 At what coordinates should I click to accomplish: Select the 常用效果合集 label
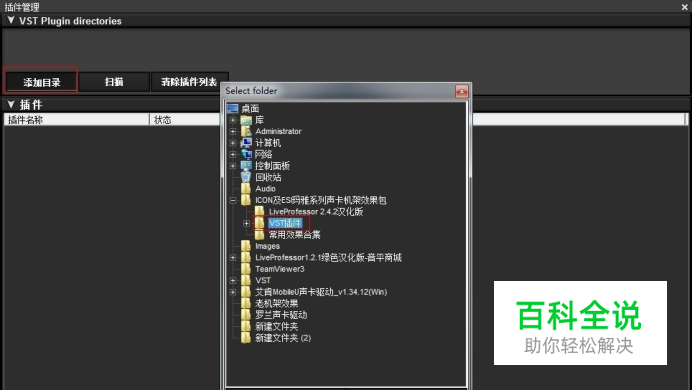[294, 235]
